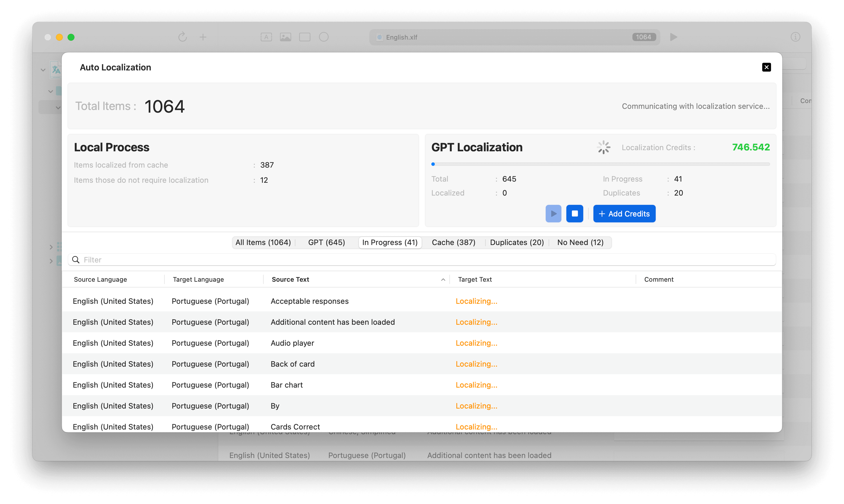
Task: Click the Filter search field
Action: pyautogui.click(x=421, y=260)
